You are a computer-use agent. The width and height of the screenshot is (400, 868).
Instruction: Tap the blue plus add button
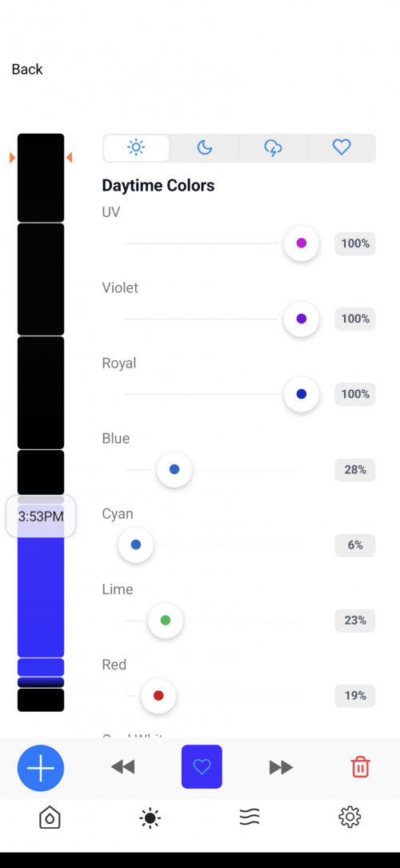tap(41, 768)
